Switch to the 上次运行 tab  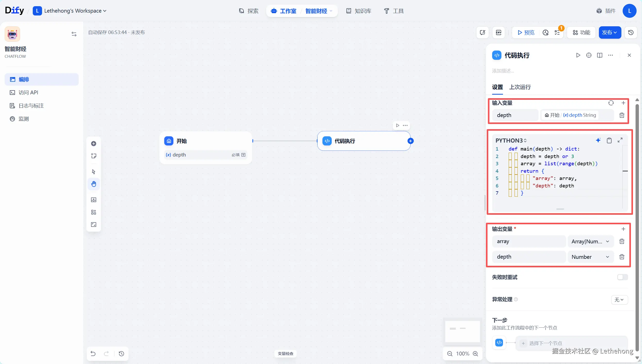[x=520, y=87]
